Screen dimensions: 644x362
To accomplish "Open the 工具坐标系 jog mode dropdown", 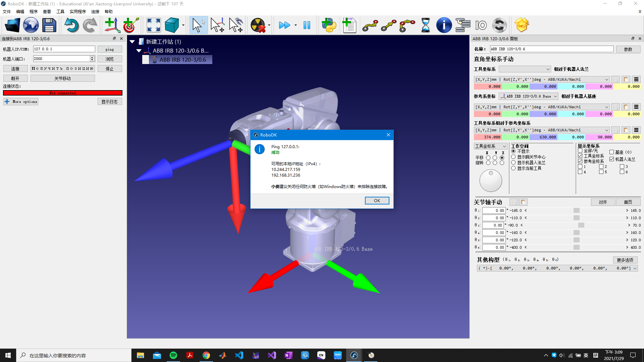I will [490, 146].
